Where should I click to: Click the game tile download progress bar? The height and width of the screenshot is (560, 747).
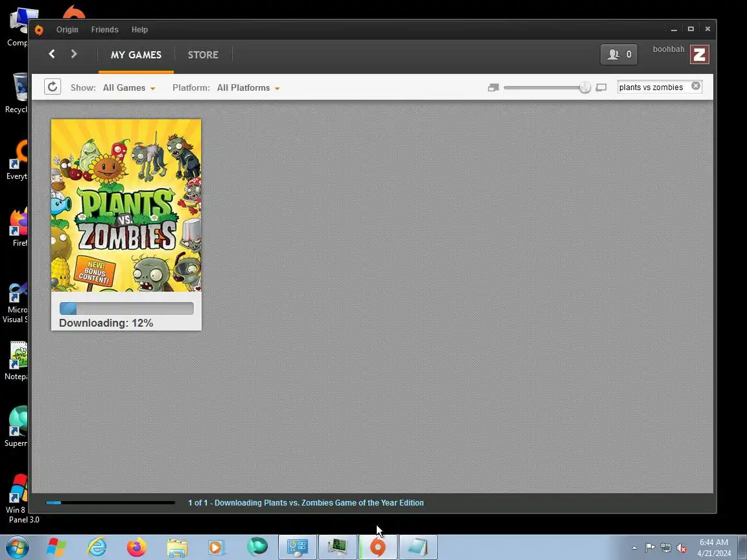pos(126,309)
